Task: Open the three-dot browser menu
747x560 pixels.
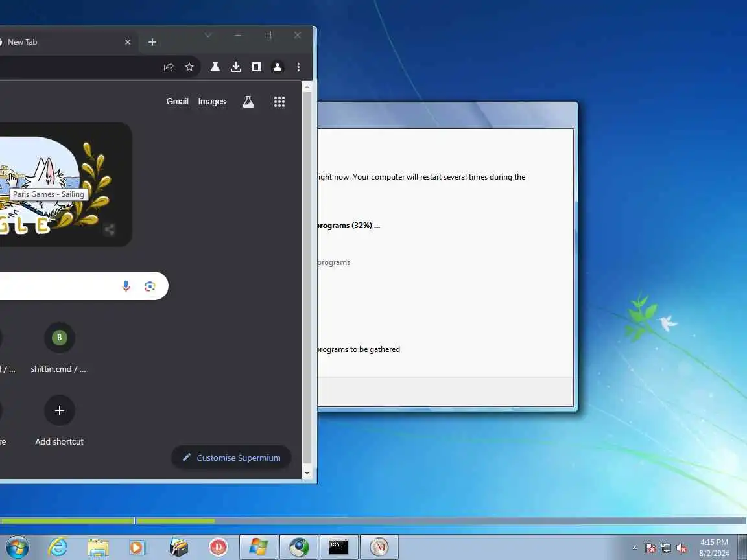Action: [299, 67]
